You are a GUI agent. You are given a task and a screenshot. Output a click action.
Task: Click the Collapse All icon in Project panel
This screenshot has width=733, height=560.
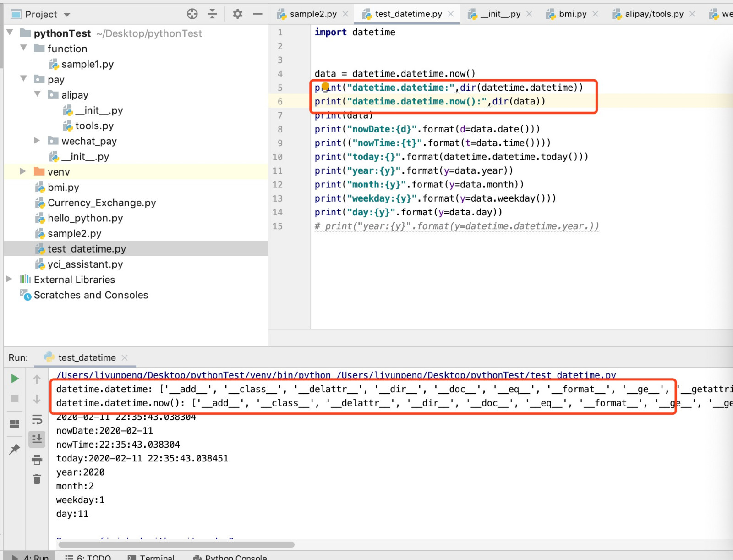[x=212, y=14]
